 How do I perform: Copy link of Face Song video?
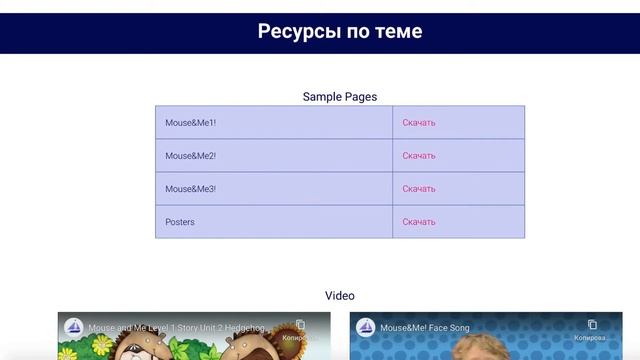point(592,330)
